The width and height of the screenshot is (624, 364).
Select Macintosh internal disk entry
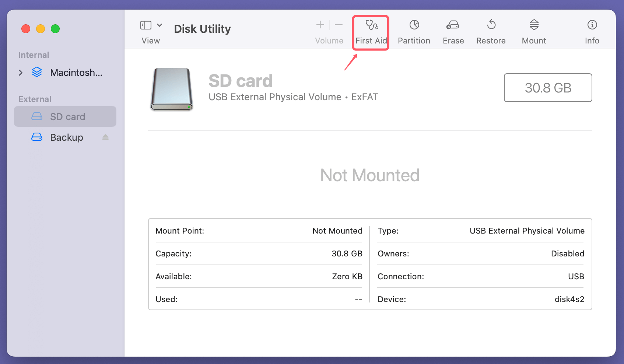coord(76,73)
